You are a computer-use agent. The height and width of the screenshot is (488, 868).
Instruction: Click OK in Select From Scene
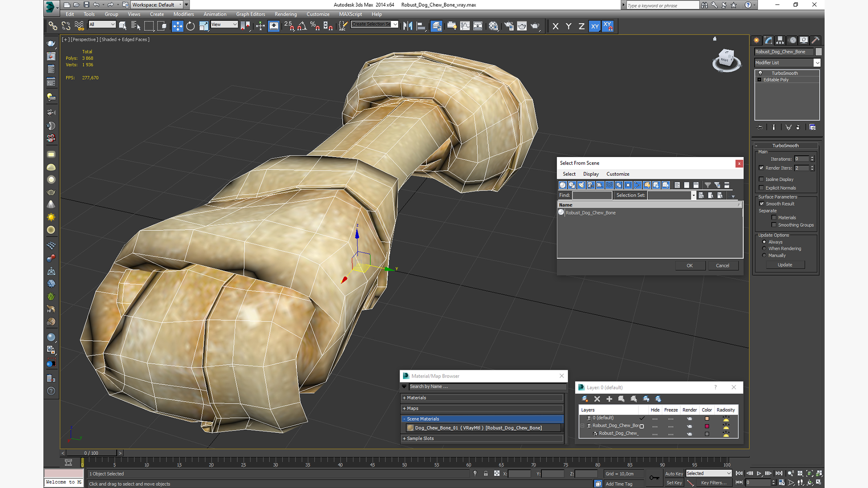[689, 266]
